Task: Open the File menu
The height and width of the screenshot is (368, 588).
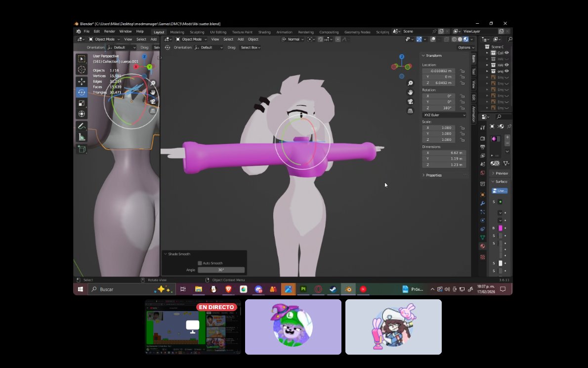Action: tap(86, 32)
